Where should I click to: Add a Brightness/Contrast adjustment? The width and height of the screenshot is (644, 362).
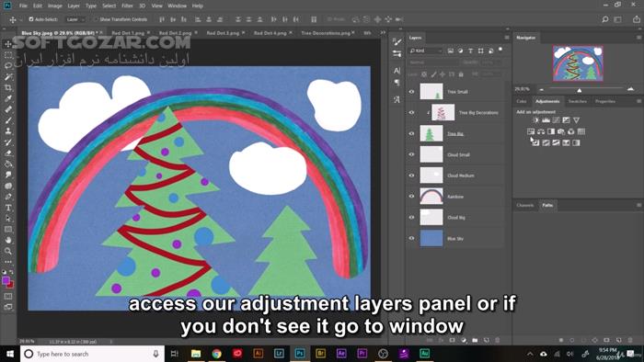(x=535, y=120)
